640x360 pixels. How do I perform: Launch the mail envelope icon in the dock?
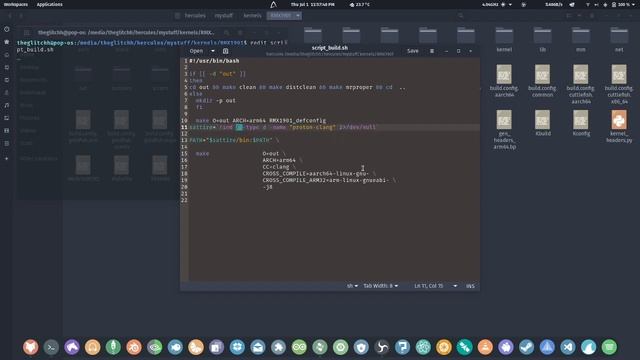pyautogui.click(x=258, y=347)
